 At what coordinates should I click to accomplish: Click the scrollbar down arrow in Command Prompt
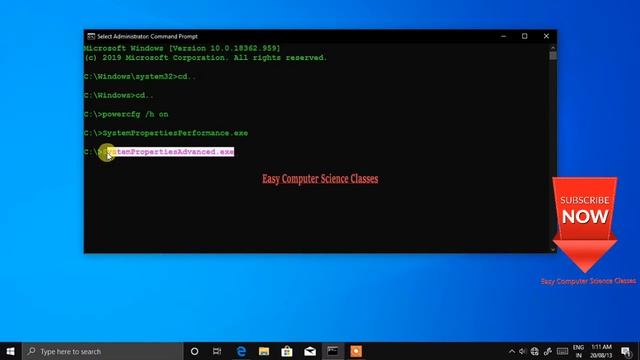[553, 249]
